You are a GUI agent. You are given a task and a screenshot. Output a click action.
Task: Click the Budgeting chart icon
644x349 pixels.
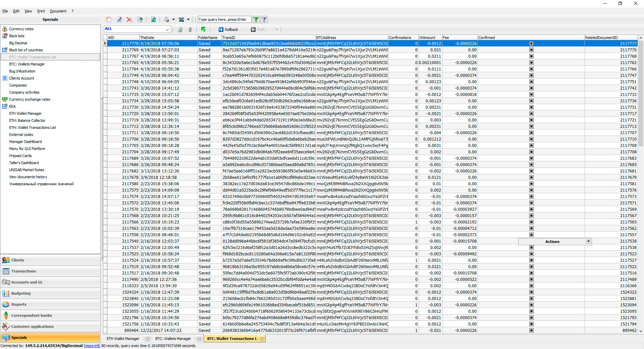click(6, 293)
